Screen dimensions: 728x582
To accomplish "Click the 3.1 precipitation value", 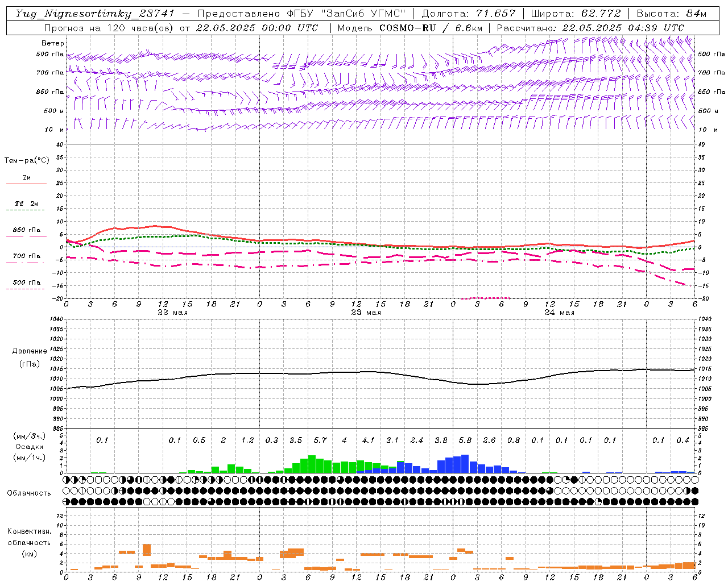I will click(x=392, y=440).
